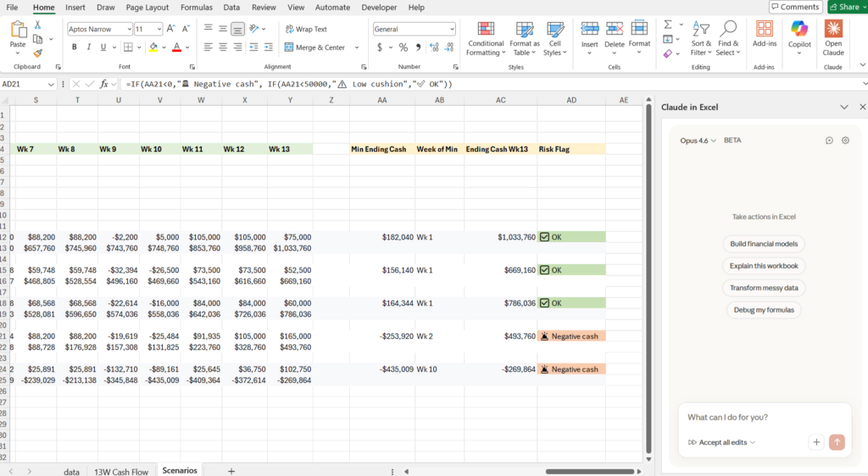Click the Claude send arrow button
The width and height of the screenshot is (868, 476).
coord(837,442)
